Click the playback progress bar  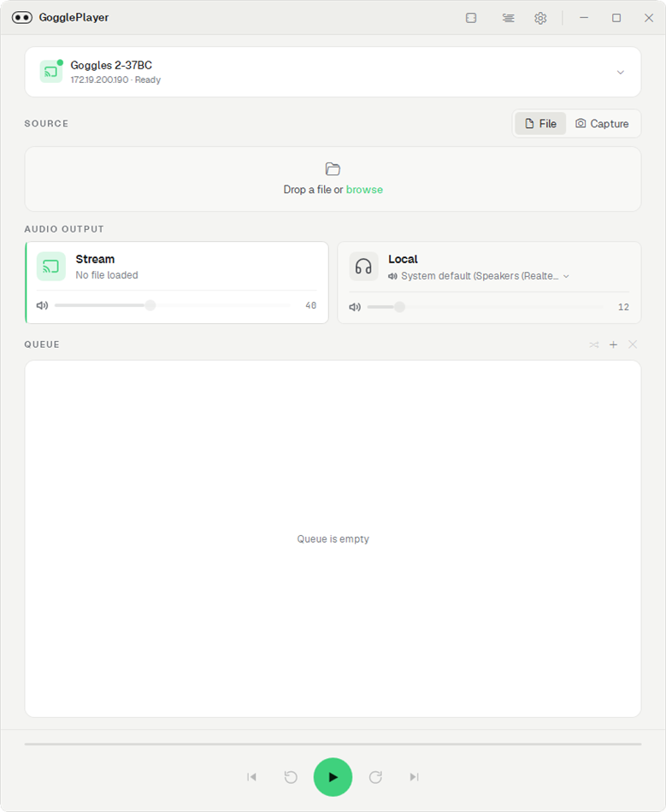coord(333,744)
